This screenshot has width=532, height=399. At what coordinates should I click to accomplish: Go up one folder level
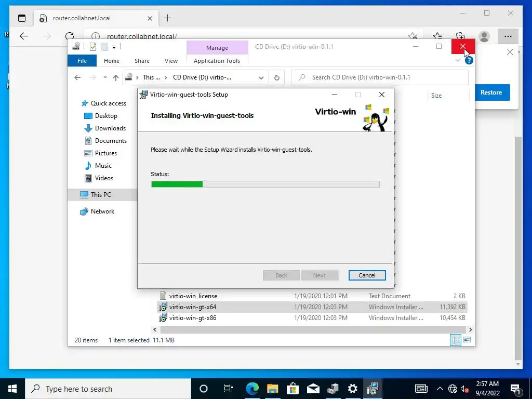116,78
